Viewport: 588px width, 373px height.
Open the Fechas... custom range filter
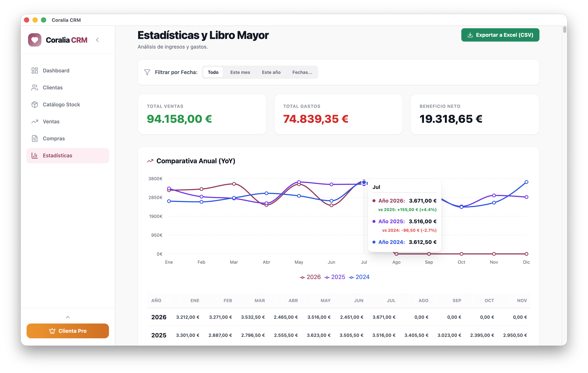click(302, 72)
